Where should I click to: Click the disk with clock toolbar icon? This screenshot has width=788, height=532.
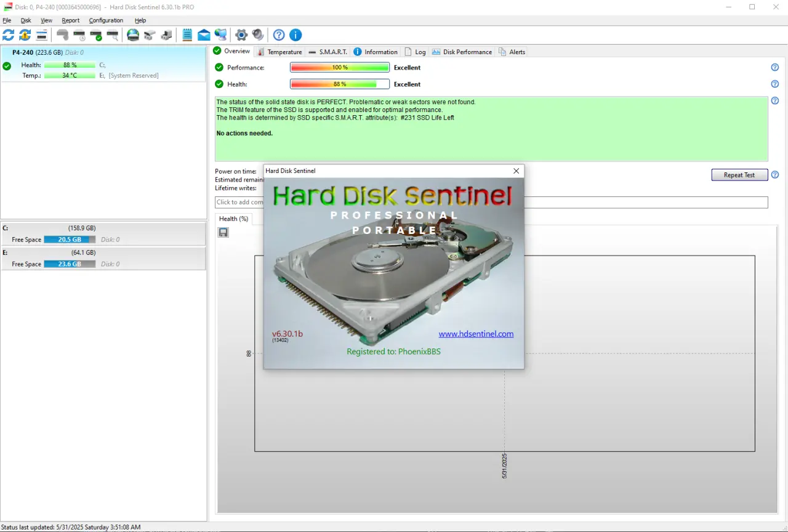point(79,34)
